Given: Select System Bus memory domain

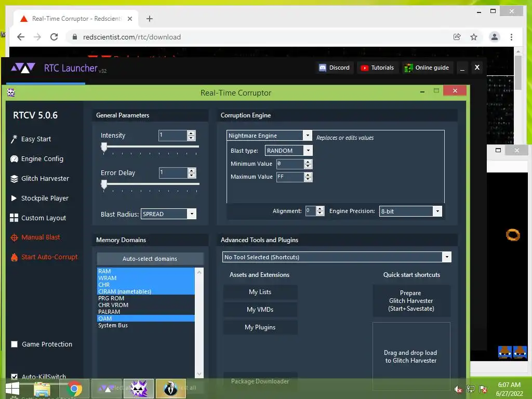Looking at the screenshot, I should point(146,325).
